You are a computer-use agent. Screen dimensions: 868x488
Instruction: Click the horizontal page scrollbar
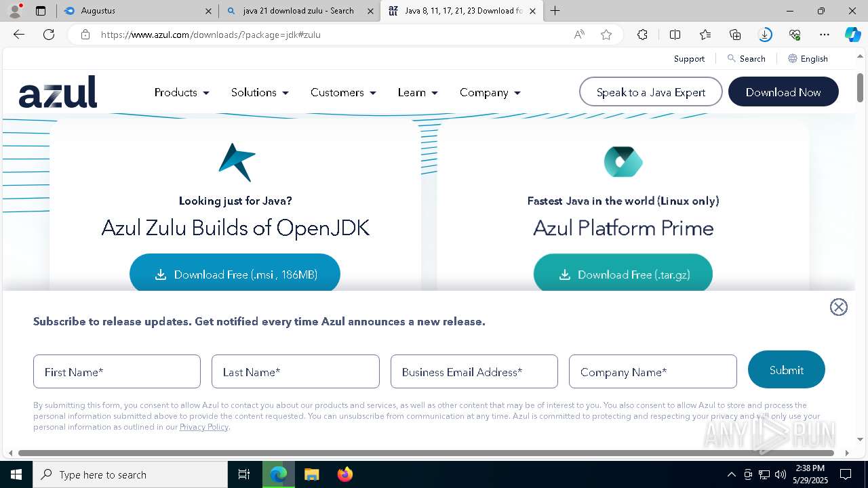coord(426,453)
